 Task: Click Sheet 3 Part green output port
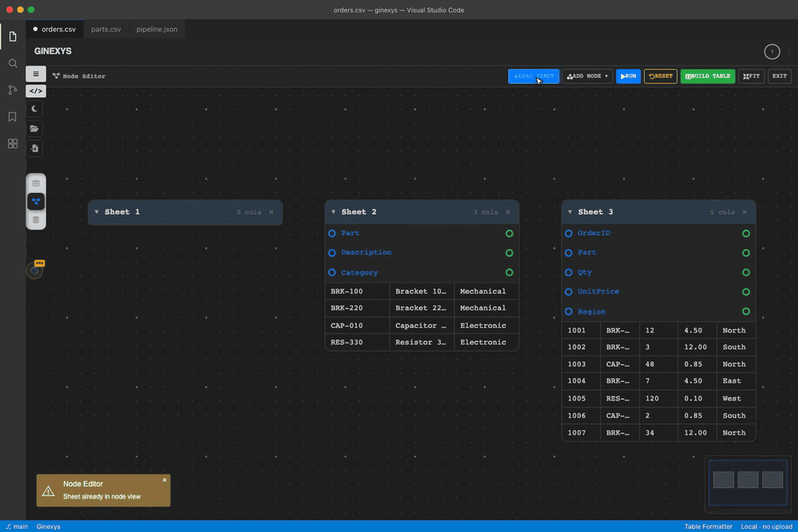tap(746, 253)
